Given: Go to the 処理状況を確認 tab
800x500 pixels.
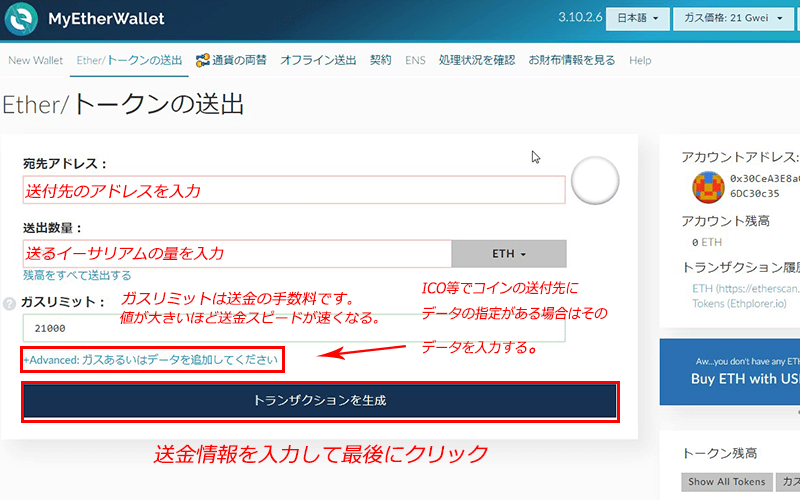Looking at the screenshot, I should click(x=477, y=60).
